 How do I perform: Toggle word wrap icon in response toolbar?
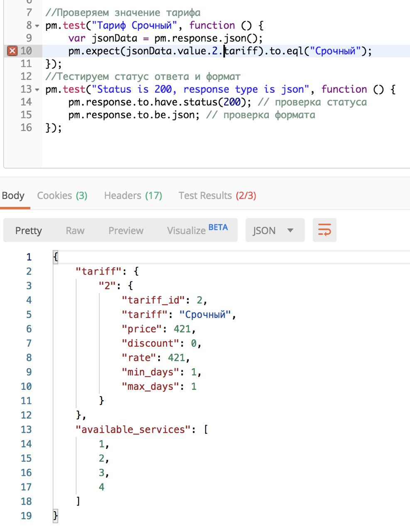(x=324, y=230)
